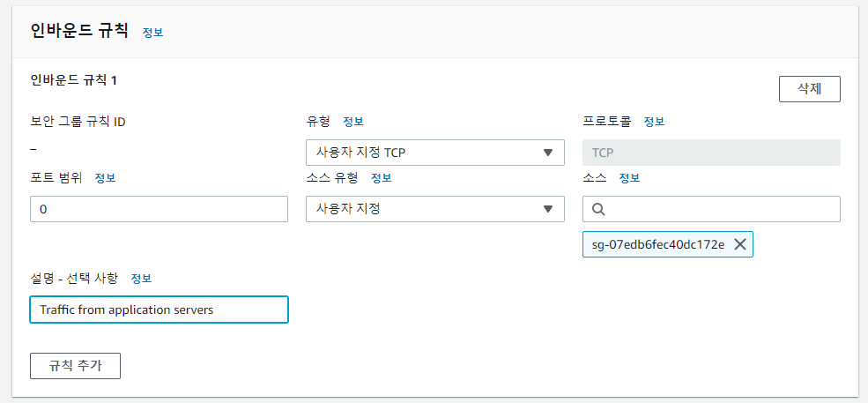Remove the sg-07edb6fec40dc172e source tag
868x403 pixels.
(x=740, y=244)
